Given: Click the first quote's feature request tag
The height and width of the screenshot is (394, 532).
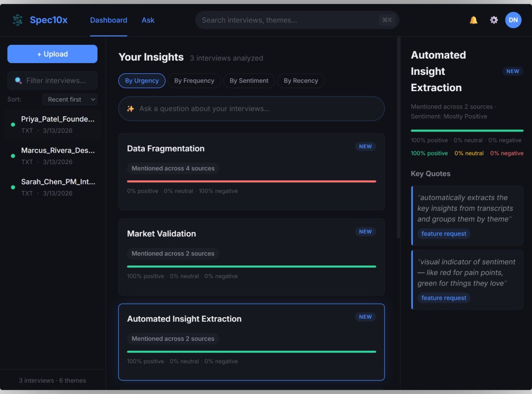Looking at the screenshot, I should point(444,234).
